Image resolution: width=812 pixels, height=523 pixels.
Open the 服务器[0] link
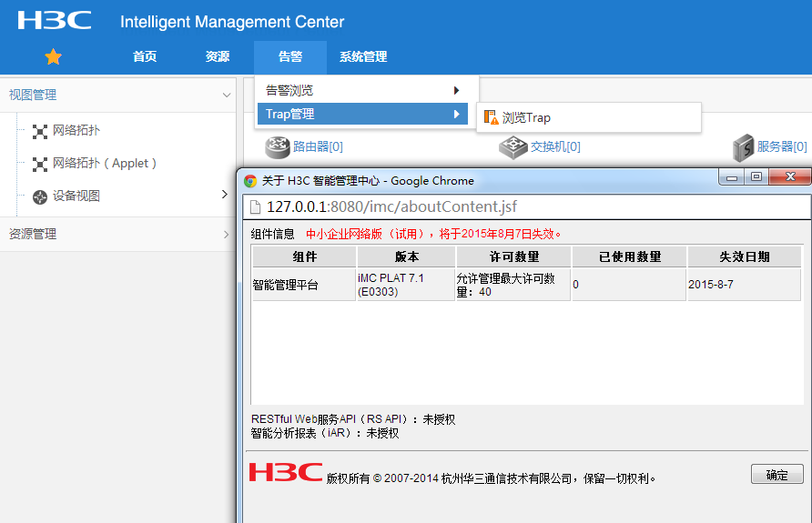pos(782,147)
